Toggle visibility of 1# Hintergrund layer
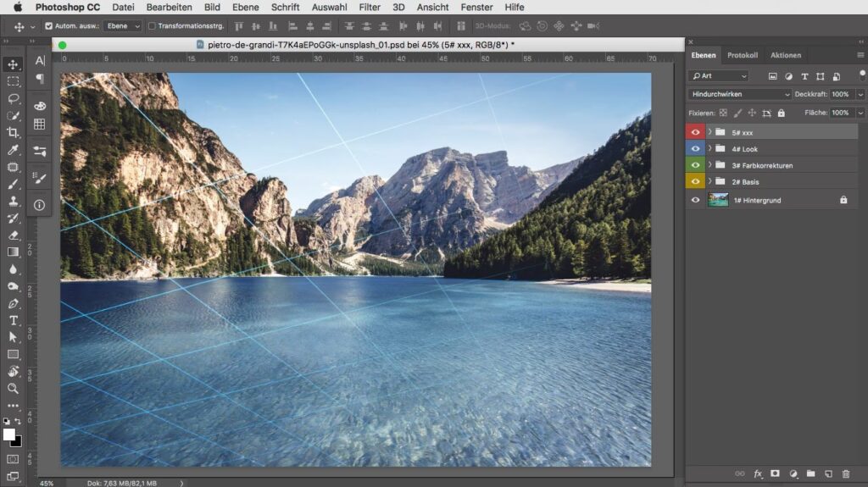 pos(695,200)
